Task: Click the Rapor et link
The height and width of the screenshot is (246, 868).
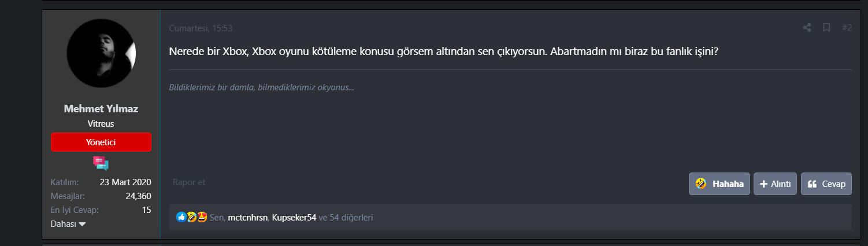Action: (189, 182)
